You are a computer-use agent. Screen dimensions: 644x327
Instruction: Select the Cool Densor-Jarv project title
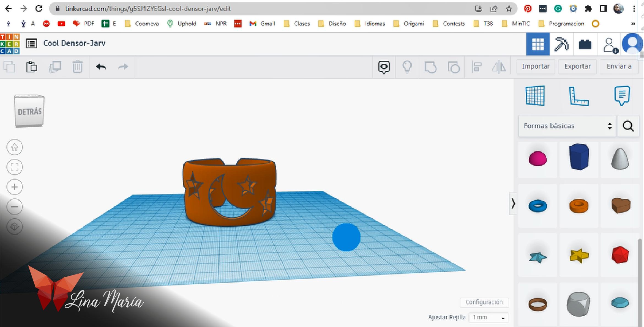(x=75, y=43)
